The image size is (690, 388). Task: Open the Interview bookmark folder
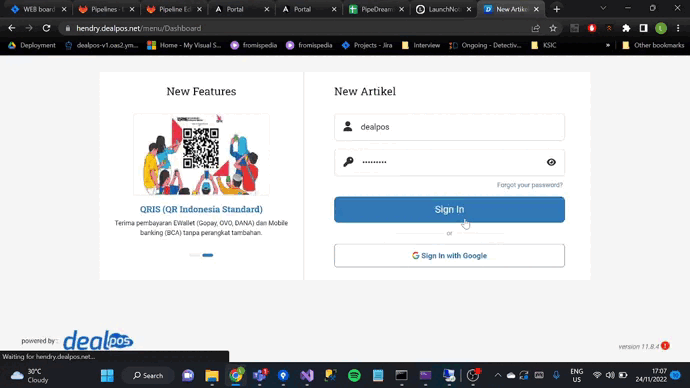click(x=421, y=45)
